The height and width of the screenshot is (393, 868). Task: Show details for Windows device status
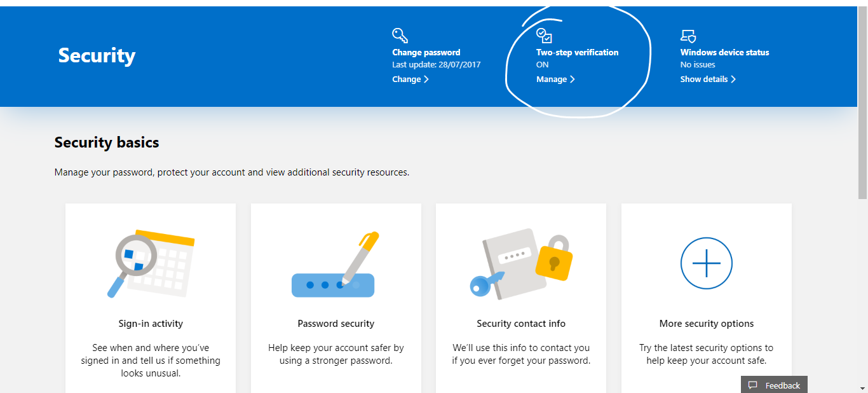coord(708,79)
